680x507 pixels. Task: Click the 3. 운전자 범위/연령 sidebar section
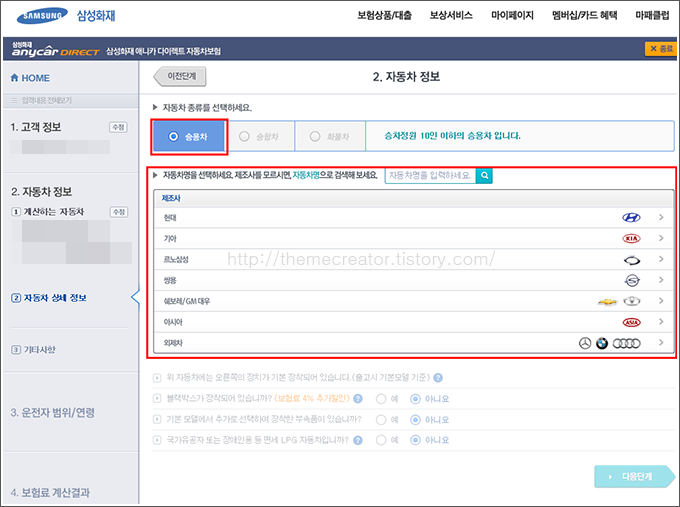[x=52, y=412]
